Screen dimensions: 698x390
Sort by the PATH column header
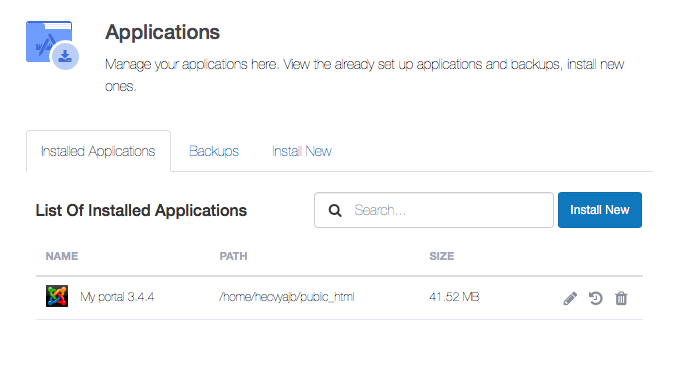pos(233,256)
